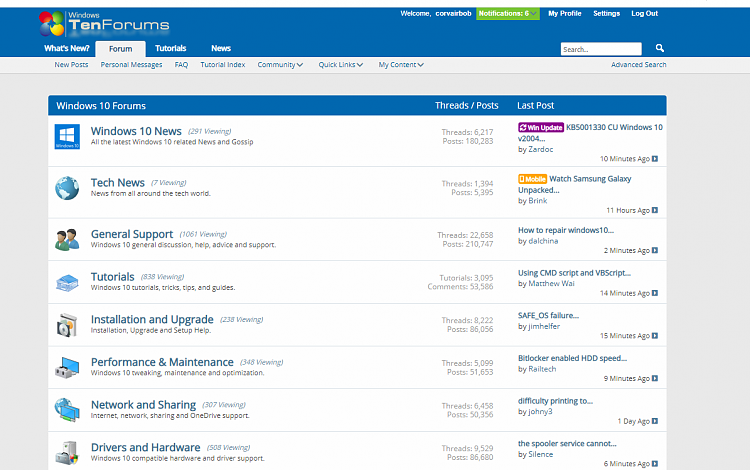Open the Windows 10 News forum icon
This screenshot has width=750, height=470.
[x=67, y=137]
